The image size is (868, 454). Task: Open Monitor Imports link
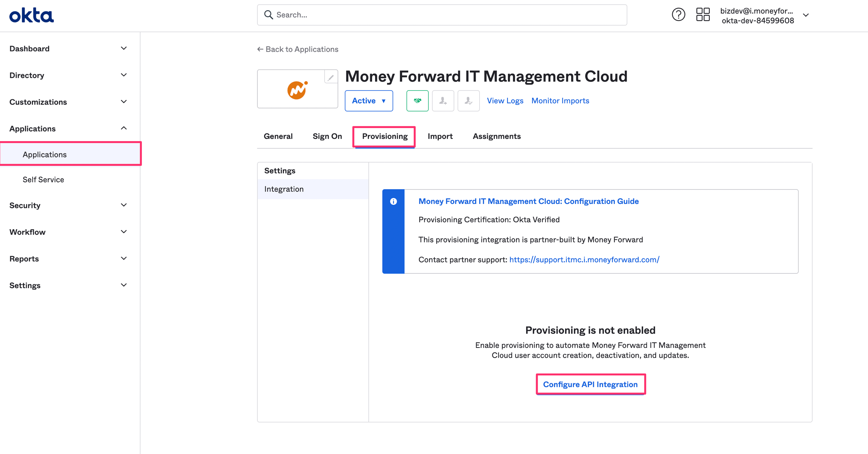560,100
